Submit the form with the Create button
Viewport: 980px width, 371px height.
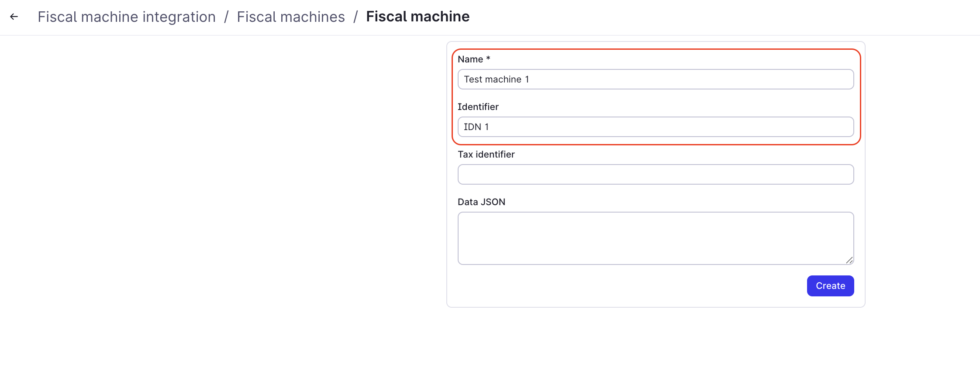[x=830, y=286]
